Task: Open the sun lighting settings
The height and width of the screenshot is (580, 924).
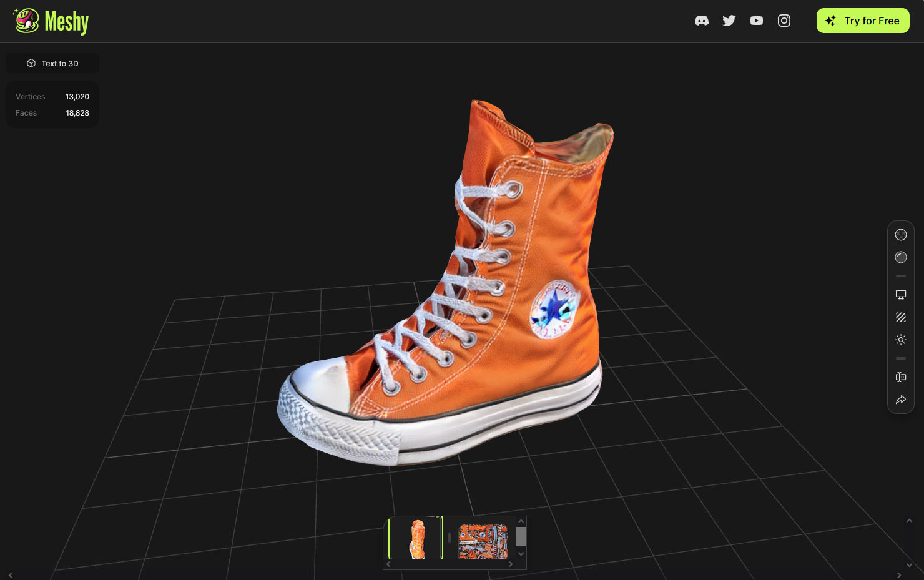Action: (900, 340)
